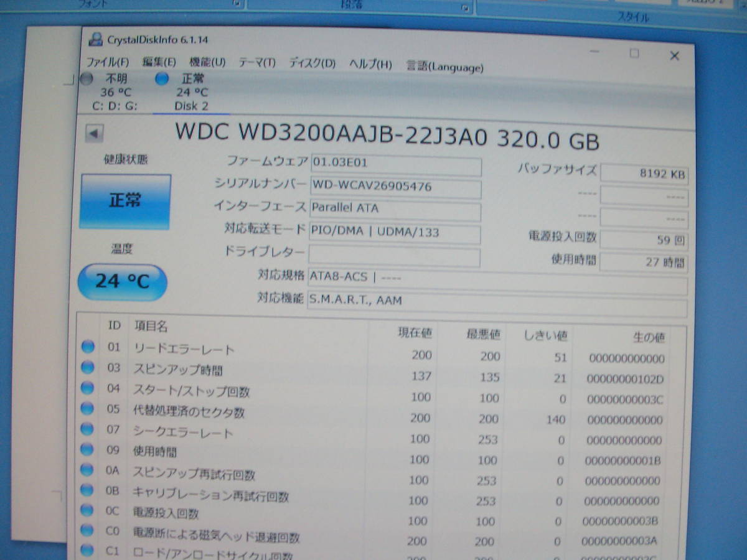Click raw value 00000000003B

pyautogui.click(x=620, y=521)
